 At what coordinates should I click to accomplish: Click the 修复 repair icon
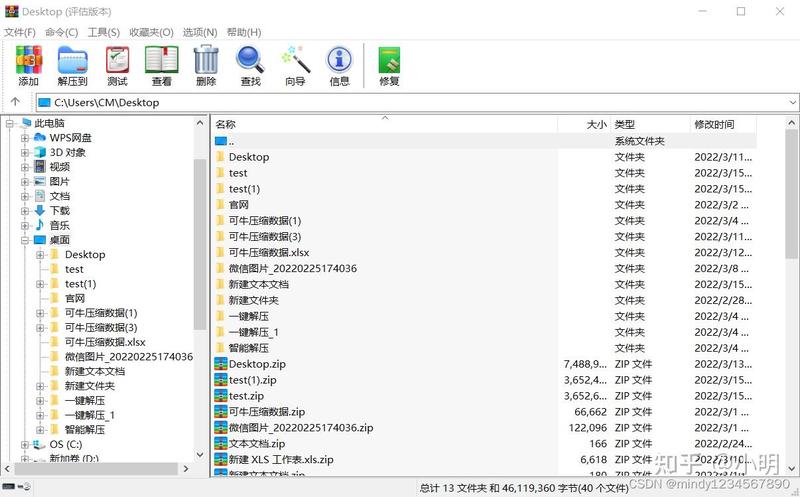(x=389, y=60)
